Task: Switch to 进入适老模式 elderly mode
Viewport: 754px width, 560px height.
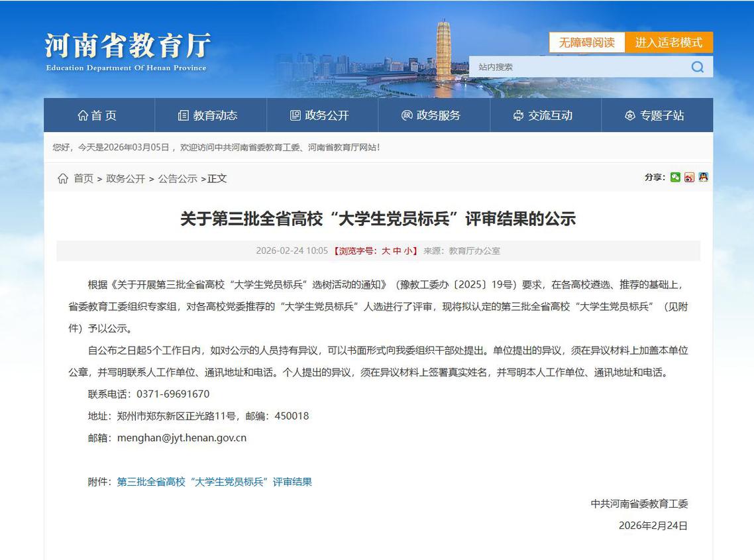Action: coord(669,42)
